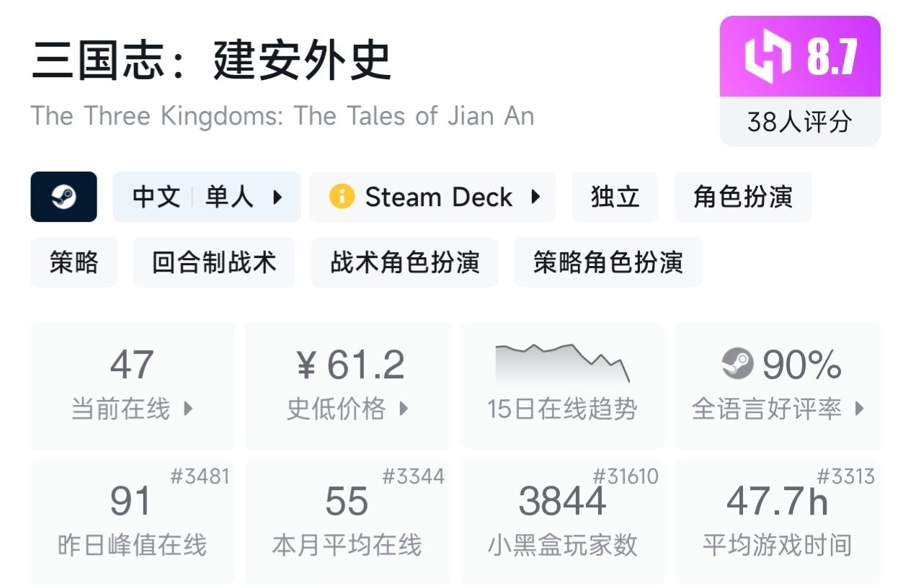This screenshot has width=911, height=588.
Task: Click the 昨日峰值在线 stat card
Action: [132, 522]
